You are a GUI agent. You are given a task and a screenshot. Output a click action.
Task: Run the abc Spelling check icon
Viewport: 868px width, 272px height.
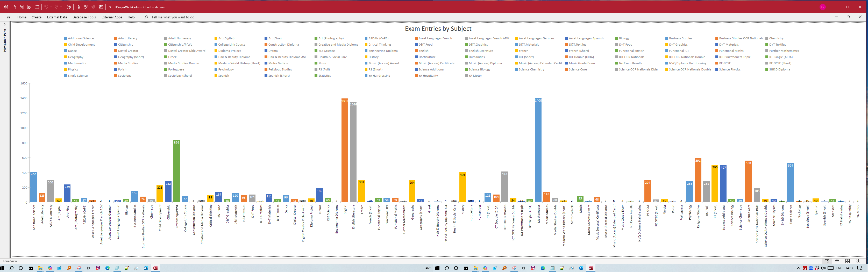[86, 7]
